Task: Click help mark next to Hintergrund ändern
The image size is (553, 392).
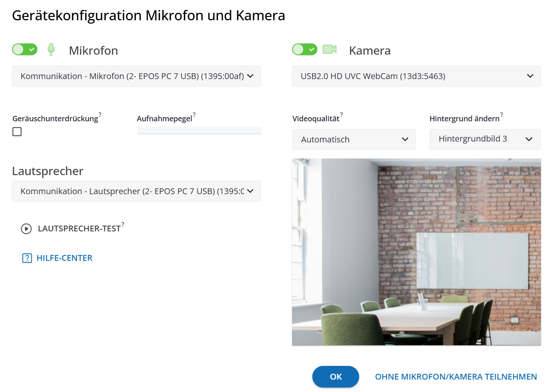Action: pos(501,114)
